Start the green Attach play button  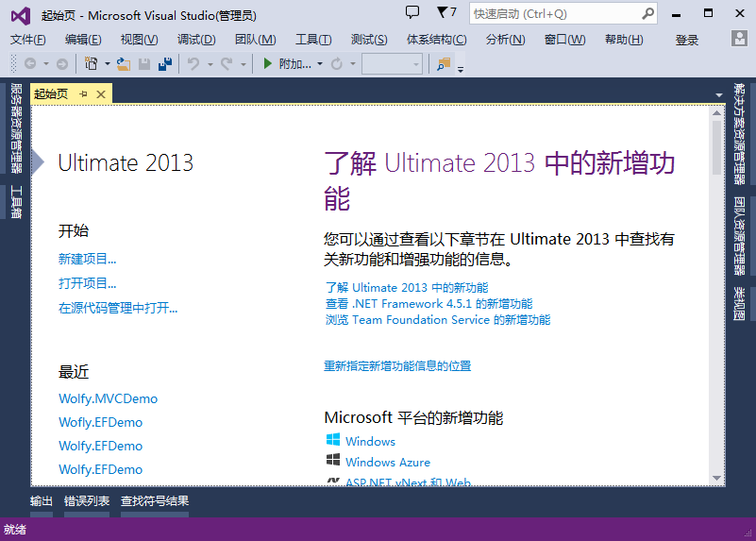point(268,63)
